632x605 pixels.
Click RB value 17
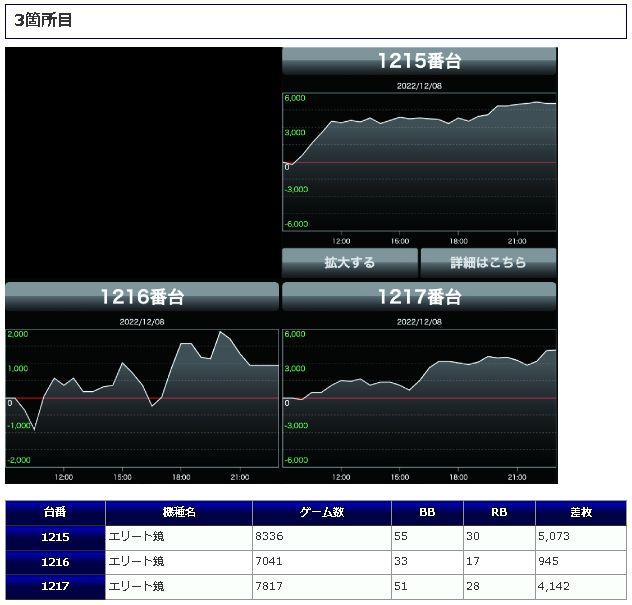(473, 561)
